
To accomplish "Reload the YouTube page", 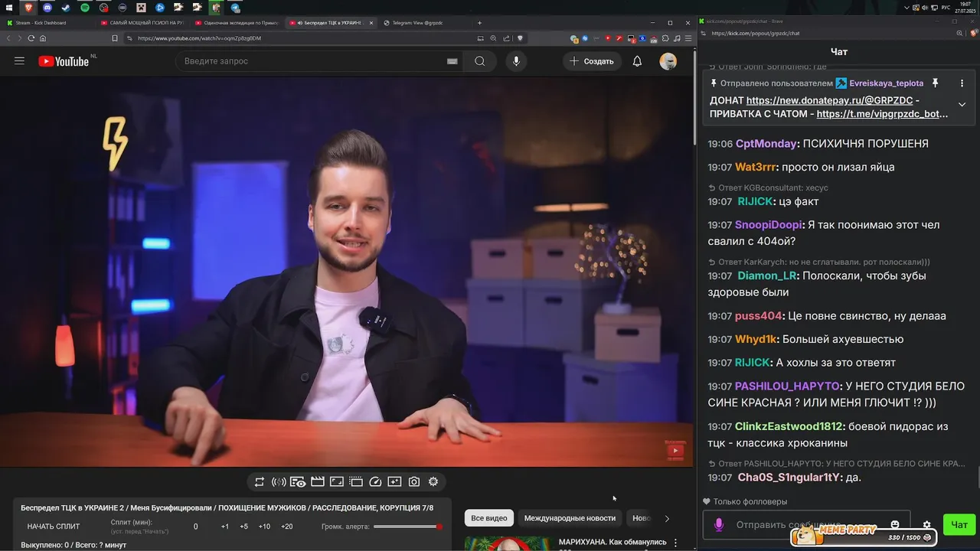I will [x=31, y=38].
